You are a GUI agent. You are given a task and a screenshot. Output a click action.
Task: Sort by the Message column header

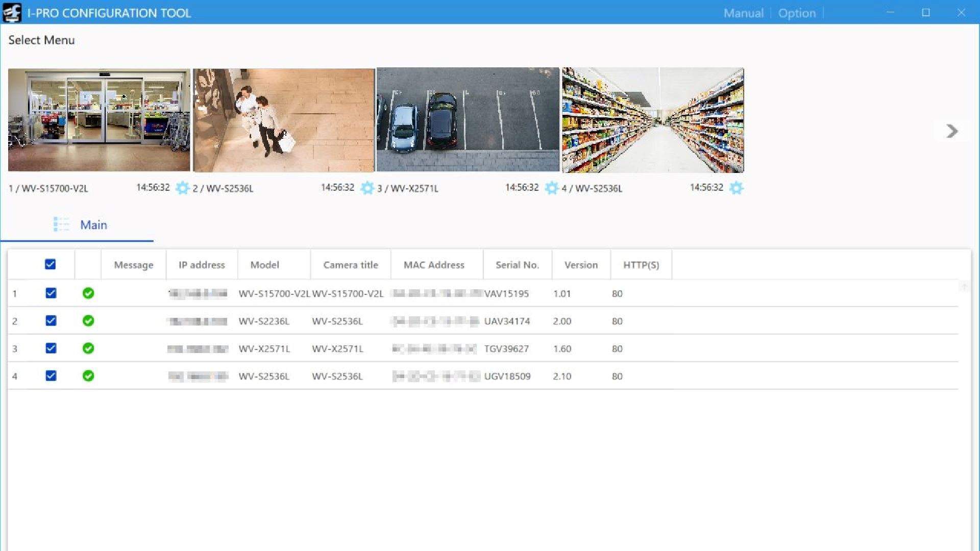tap(134, 265)
